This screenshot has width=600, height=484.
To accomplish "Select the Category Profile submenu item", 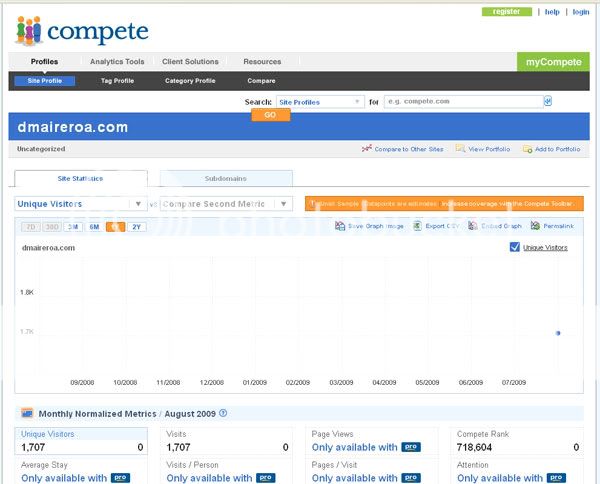I will click(x=190, y=81).
